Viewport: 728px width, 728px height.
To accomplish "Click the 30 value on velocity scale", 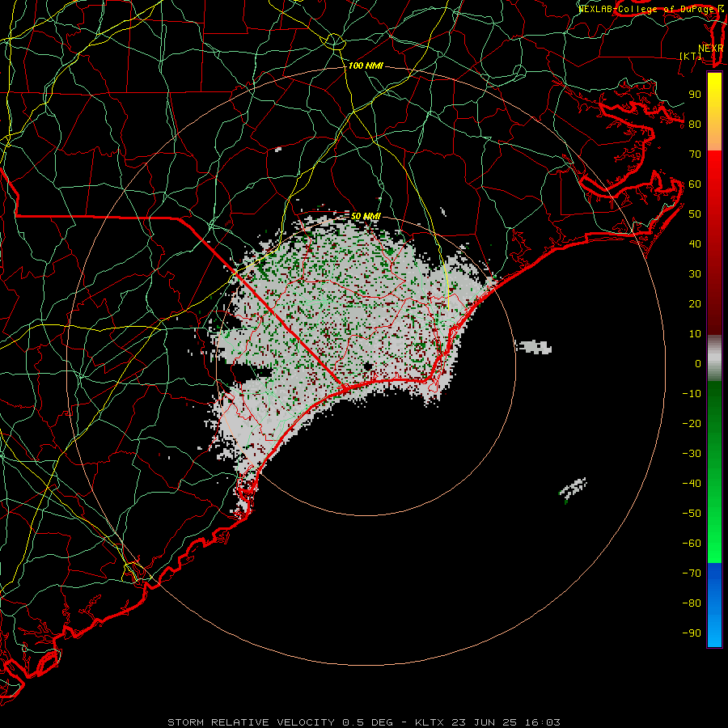I will coord(695,274).
